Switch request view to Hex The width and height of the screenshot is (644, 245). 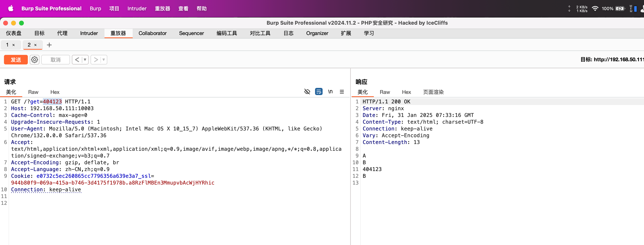coord(55,92)
